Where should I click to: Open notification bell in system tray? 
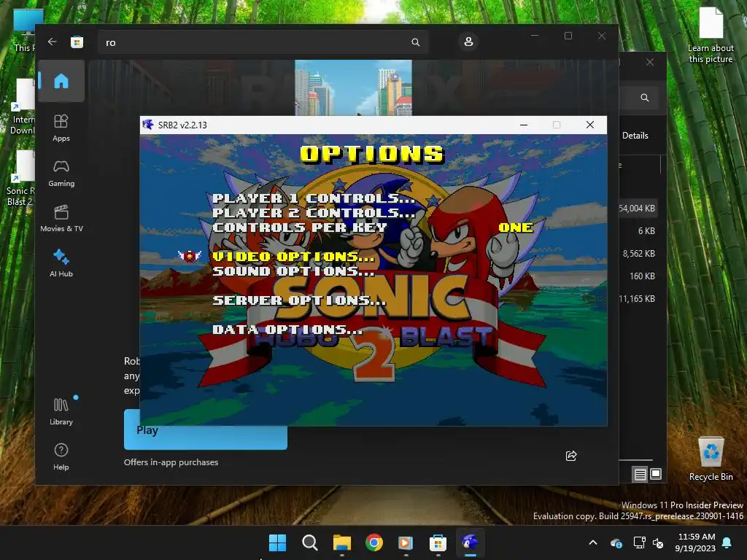(727, 542)
